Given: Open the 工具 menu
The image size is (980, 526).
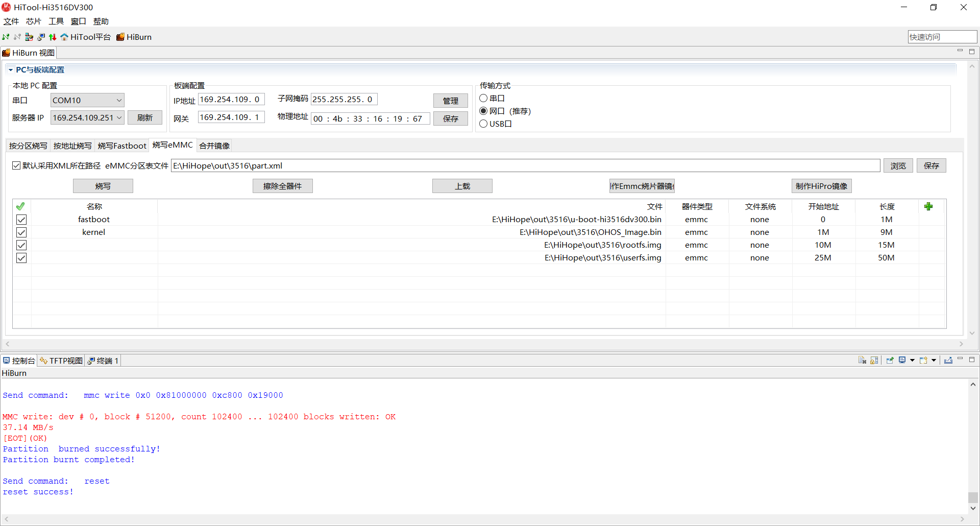Looking at the screenshot, I should [56, 21].
